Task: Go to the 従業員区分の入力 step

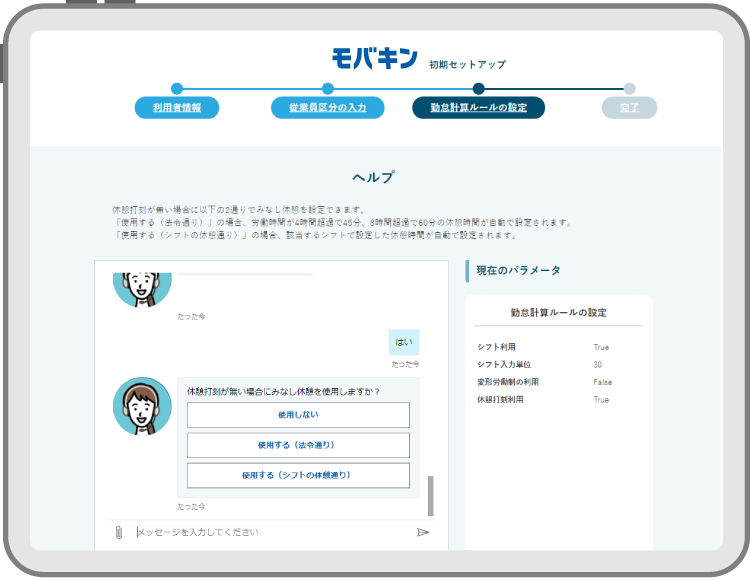Action: click(328, 108)
